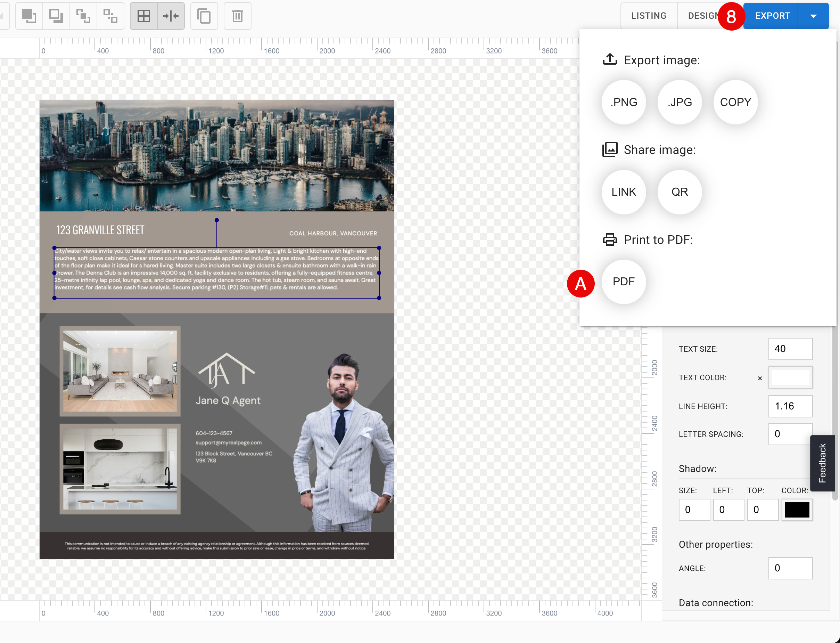Toggle the snap-to-center alignment button
The width and height of the screenshot is (840, 643).
point(171,16)
